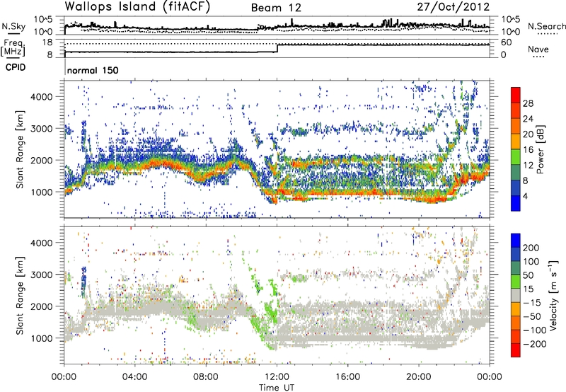
Task: Click the '18' tick on the frequency axis
Action: [47, 42]
